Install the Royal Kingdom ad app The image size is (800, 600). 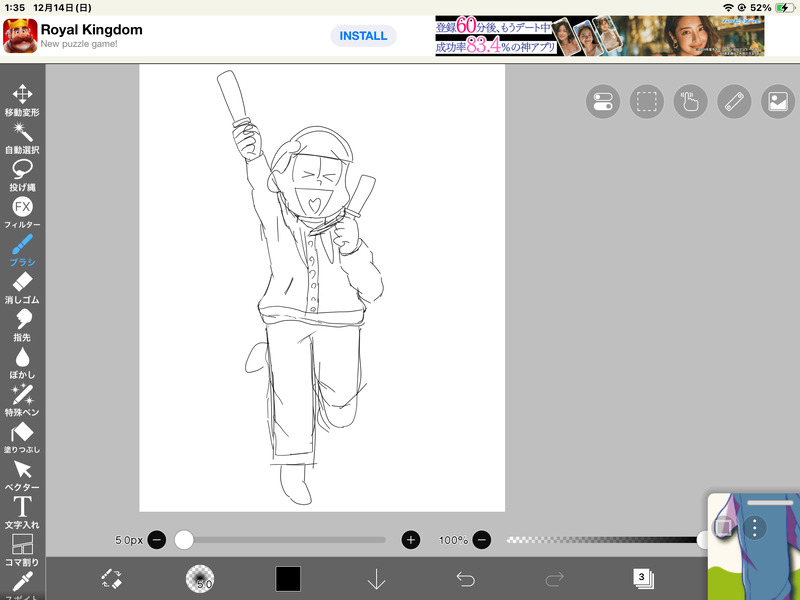click(x=363, y=36)
